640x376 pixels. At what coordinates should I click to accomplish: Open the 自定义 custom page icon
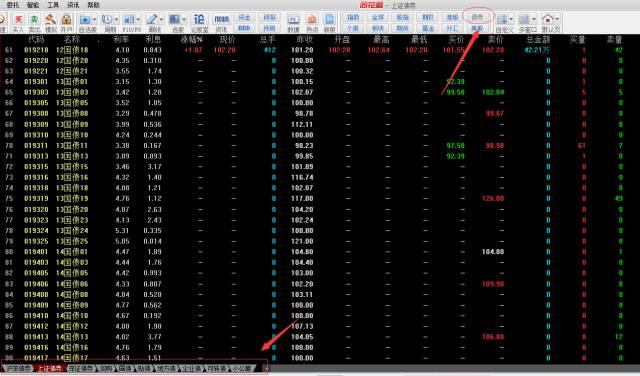[502, 20]
